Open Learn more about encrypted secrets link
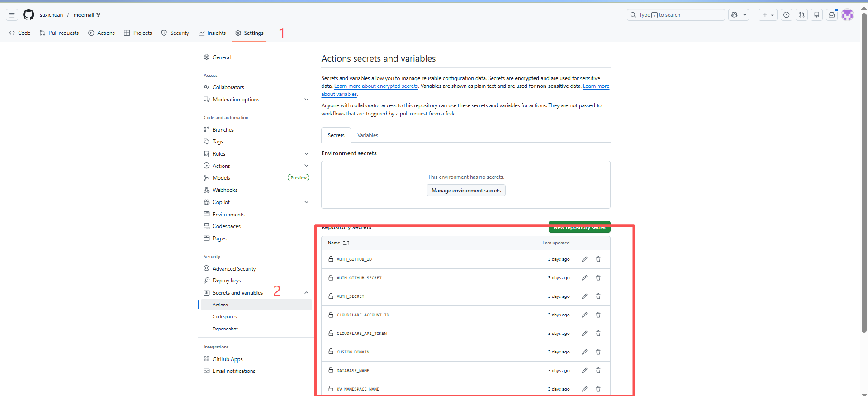This screenshot has height=396, width=868. [x=376, y=86]
